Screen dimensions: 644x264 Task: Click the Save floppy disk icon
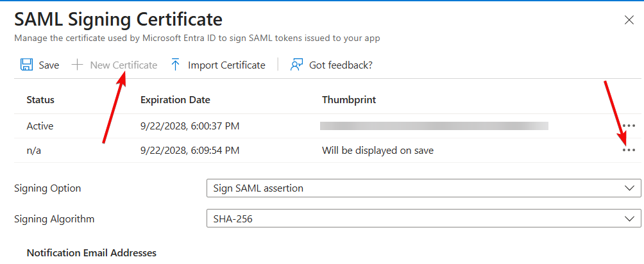pos(26,65)
